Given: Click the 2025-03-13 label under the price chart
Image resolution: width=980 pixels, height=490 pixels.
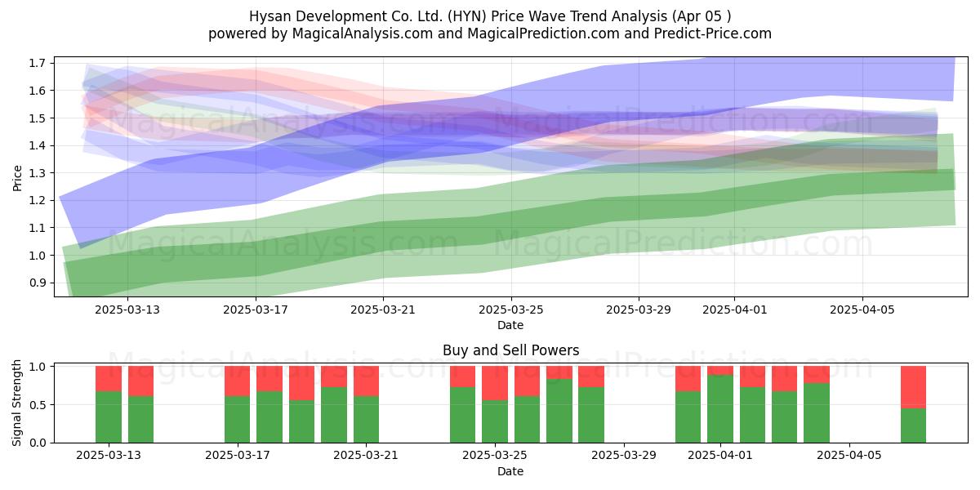Looking at the screenshot, I should click(127, 310).
